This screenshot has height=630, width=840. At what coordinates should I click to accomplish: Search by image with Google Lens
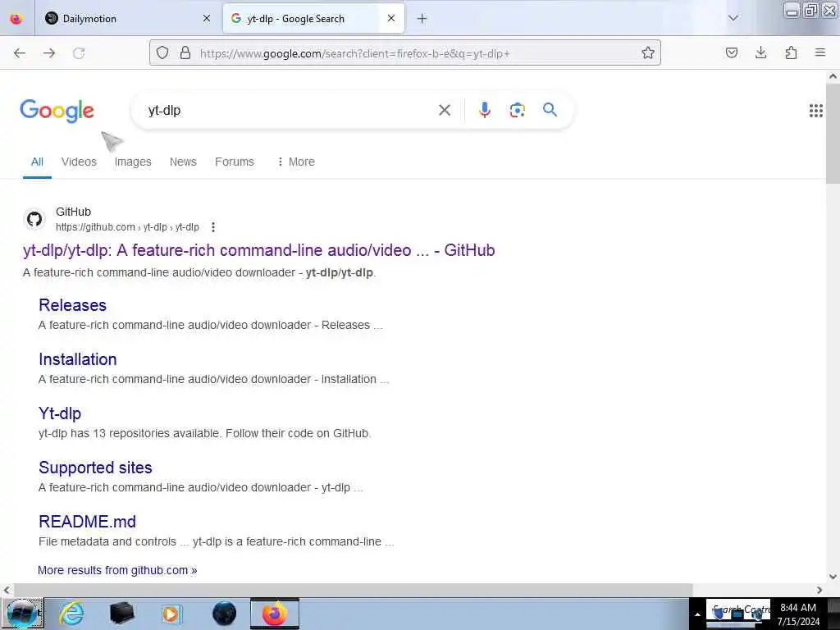pyautogui.click(x=517, y=111)
